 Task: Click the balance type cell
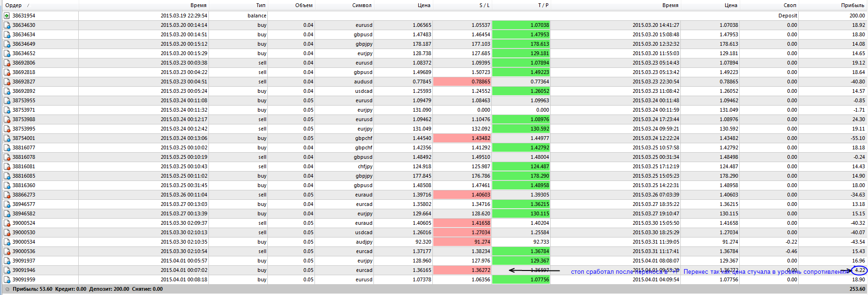[257, 16]
